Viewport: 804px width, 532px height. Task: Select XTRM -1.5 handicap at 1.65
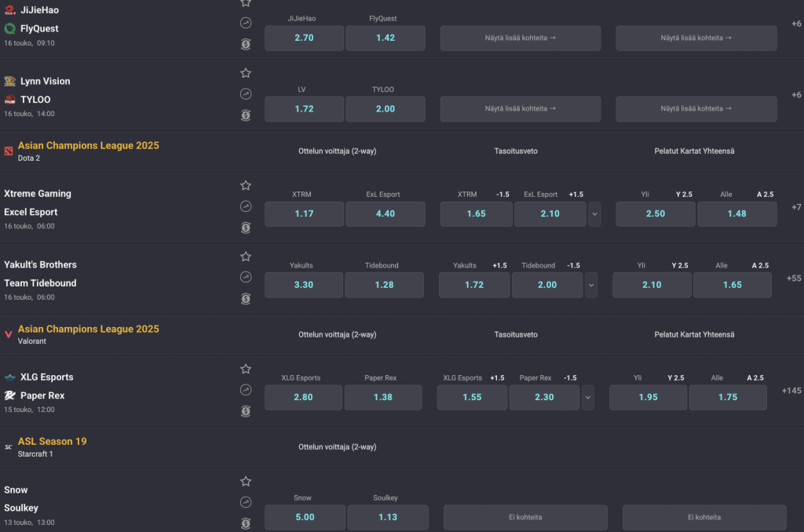(x=477, y=213)
